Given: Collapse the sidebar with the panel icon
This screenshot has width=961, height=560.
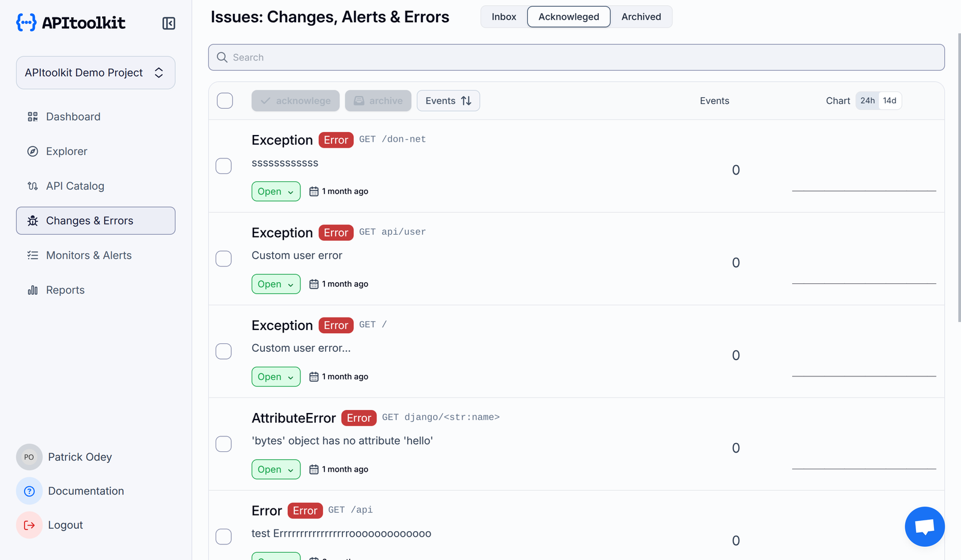Looking at the screenshot, I should (168, 23).
